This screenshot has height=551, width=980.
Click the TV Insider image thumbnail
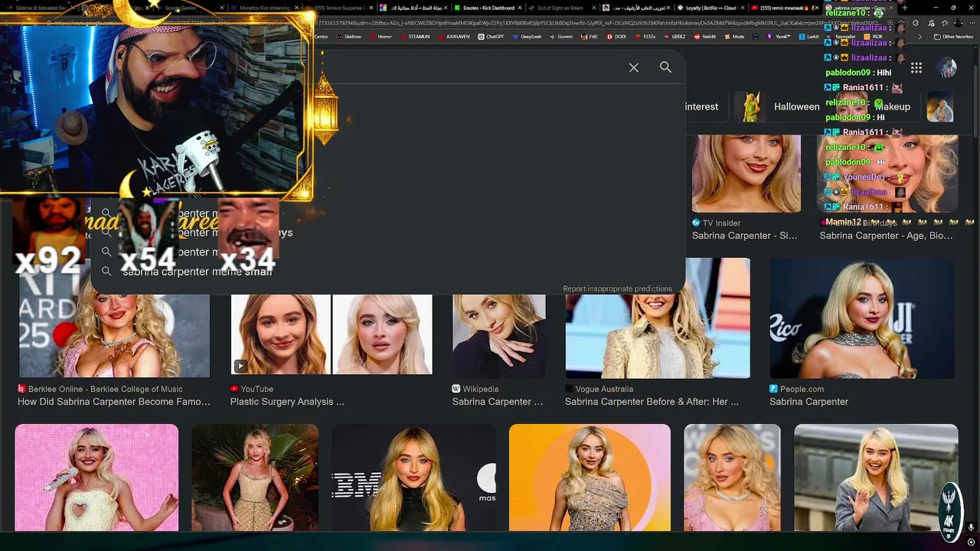(x=746, y=174)
